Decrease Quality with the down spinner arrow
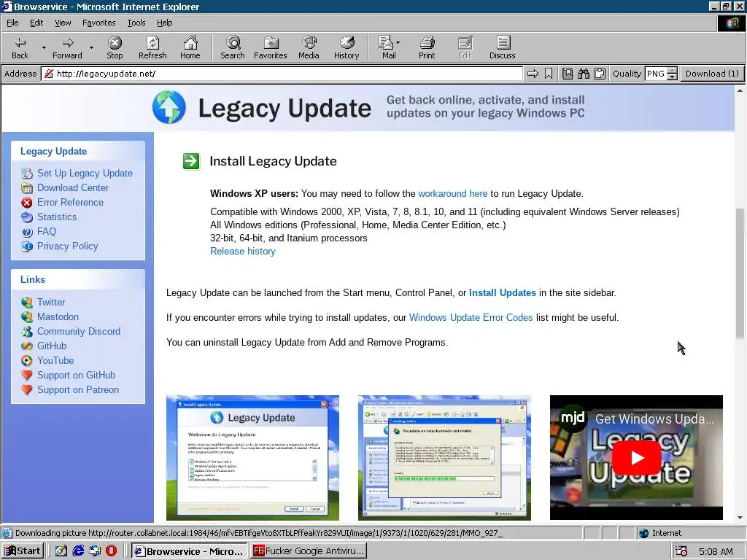This screenshot has height=560, width=747. [x=672, y=77]
